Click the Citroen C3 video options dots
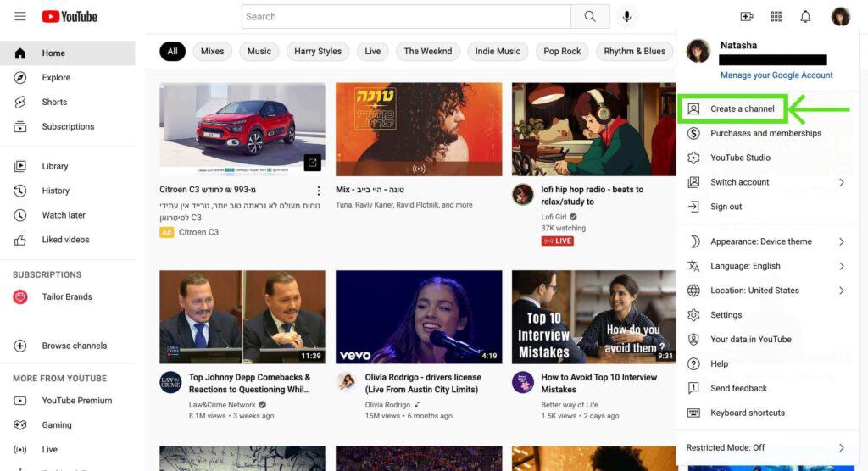868x471 pixels. [x=319, y=191]
